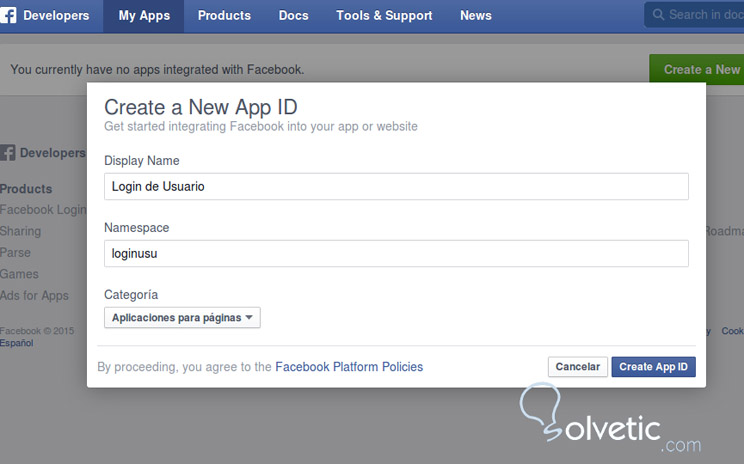Open the Games footer link

[x=19, y=274]
